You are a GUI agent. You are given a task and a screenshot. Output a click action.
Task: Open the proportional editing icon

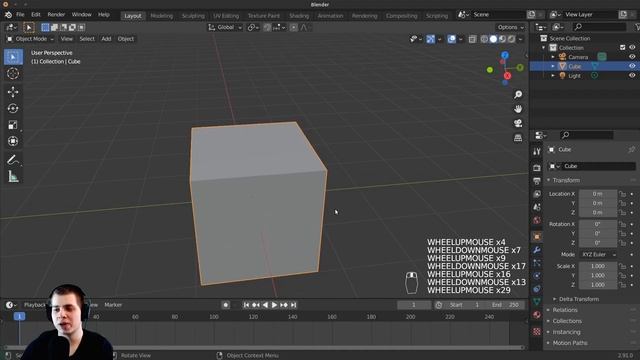(x=293, y=27)
